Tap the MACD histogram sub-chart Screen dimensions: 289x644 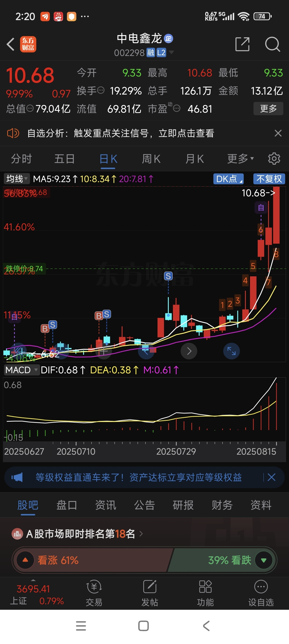click(144, 409)
